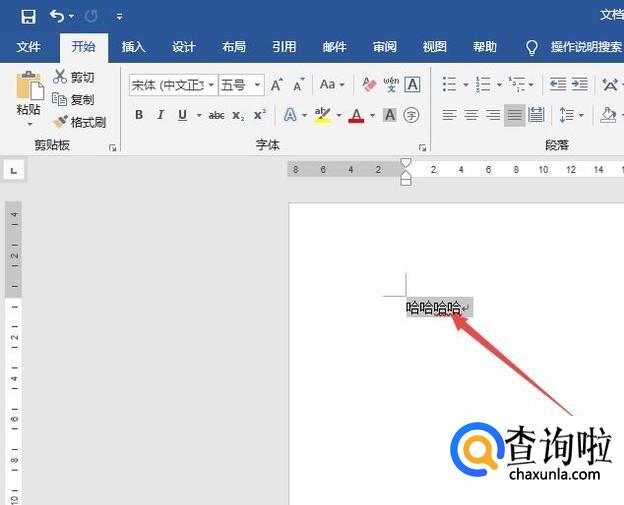Switch to the Insert (插入) tab
The height and width of the screenshot is (505, 624).
click(x=133, y=47)
